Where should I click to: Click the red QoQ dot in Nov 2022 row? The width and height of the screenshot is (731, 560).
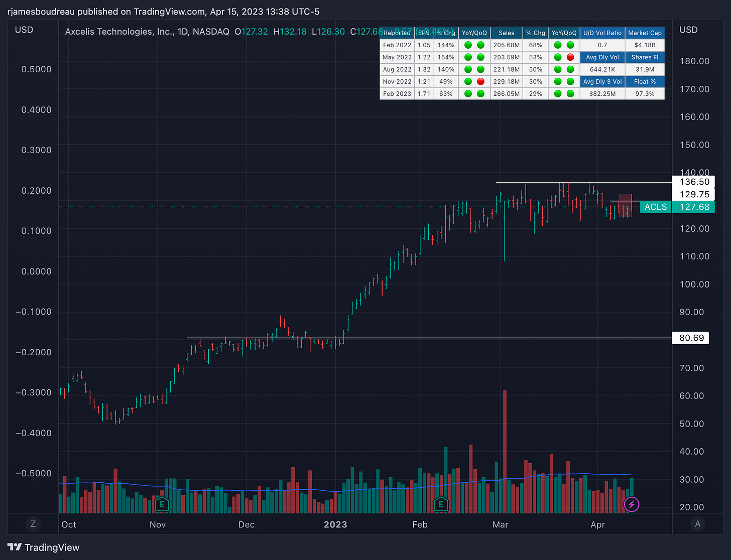[480, 81]
